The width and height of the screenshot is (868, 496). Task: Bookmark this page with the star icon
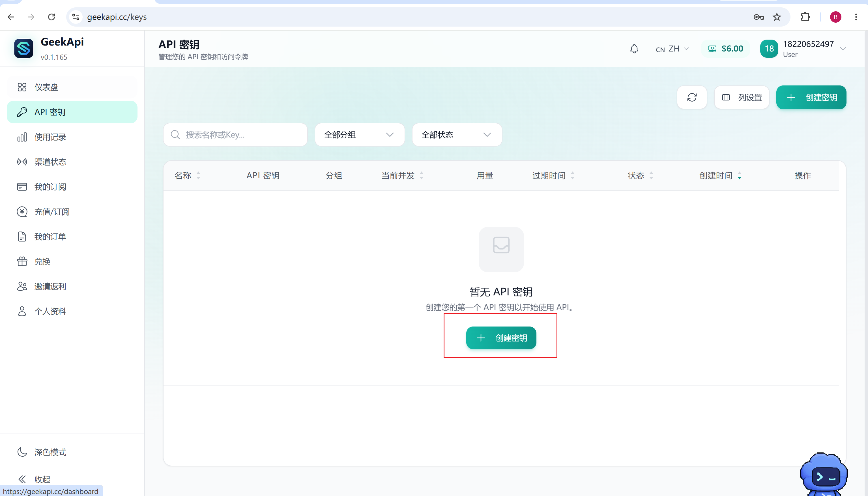coord(777,17)
